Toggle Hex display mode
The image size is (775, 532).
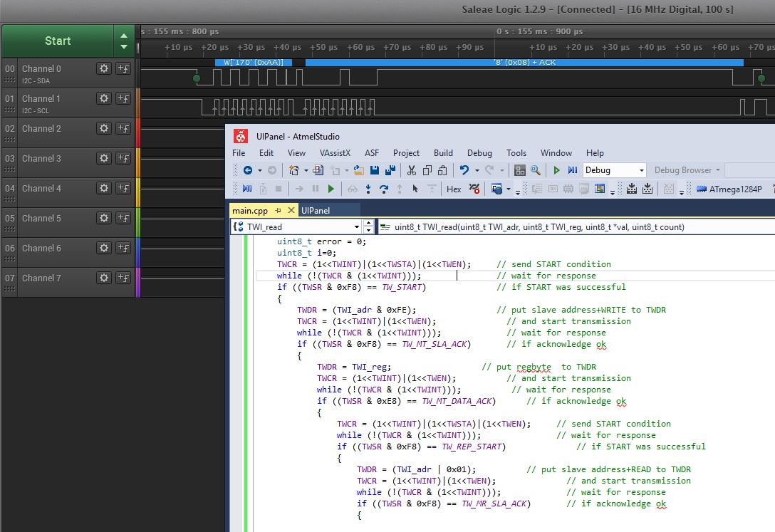454,189
